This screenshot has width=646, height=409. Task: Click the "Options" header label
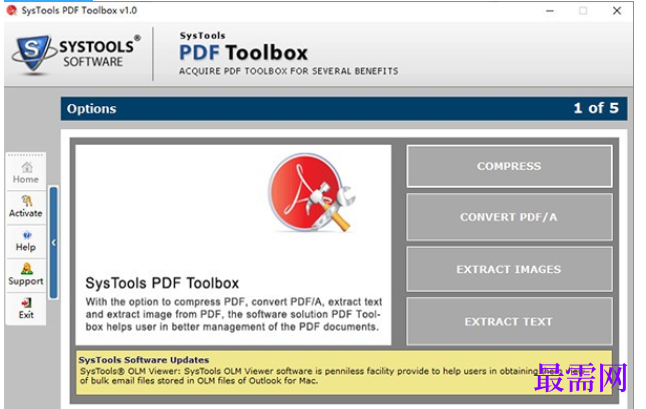click(91, 109)
